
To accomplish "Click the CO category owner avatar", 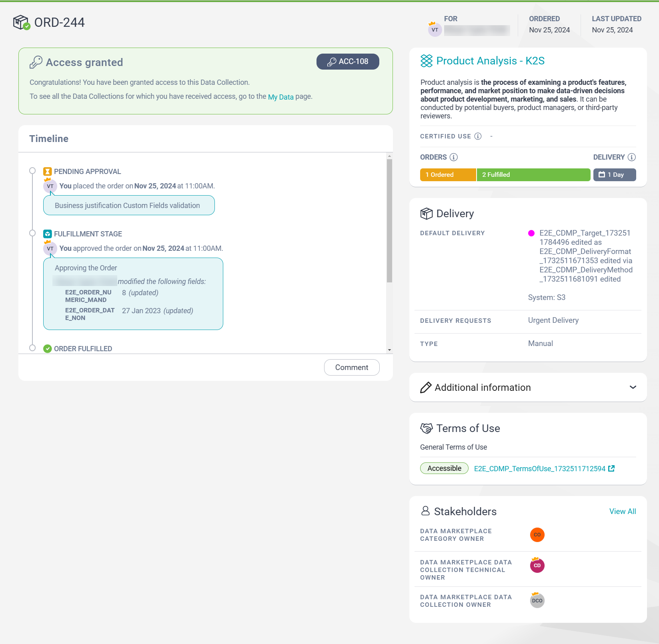I will point(537,535).
